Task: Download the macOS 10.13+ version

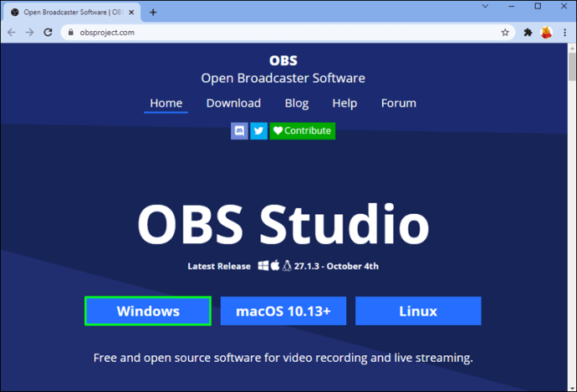Action: 283,311
